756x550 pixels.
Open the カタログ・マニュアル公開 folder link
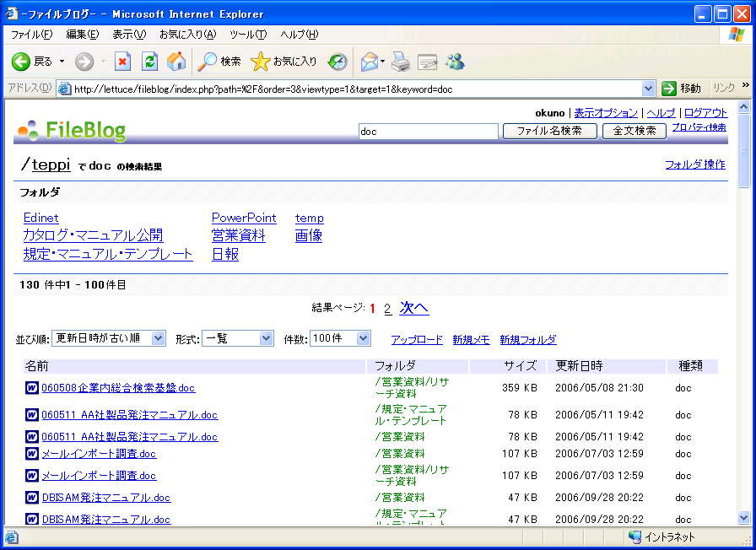click(93, 235)
